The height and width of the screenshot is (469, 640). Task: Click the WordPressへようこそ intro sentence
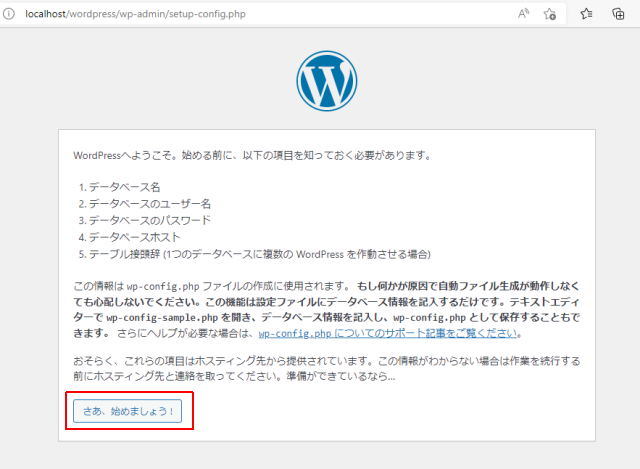(x=252, y=156)
